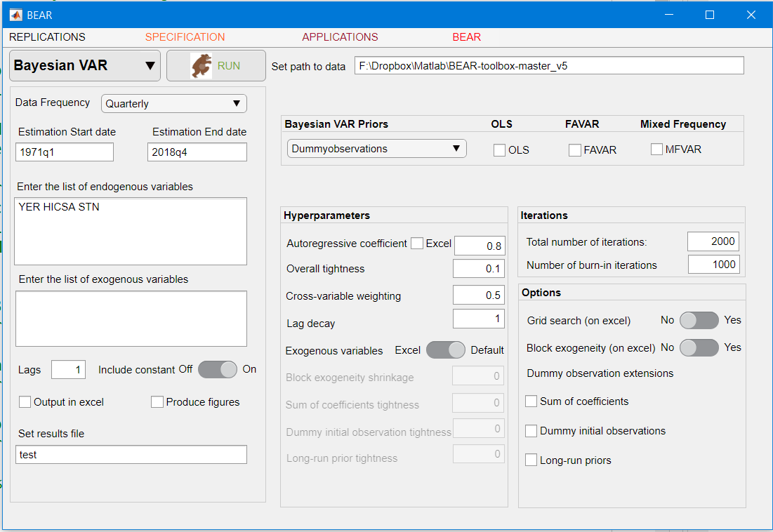Click the Estimation Start date field
773x532 pixels.
click(x=65, y=152)
